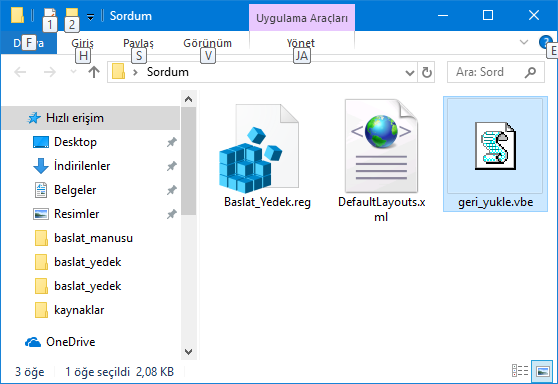The width and height of the screenshot is (558, 384).
Task: Select the geri_yukle.vbe script file icon
Action: click(495, 146)
